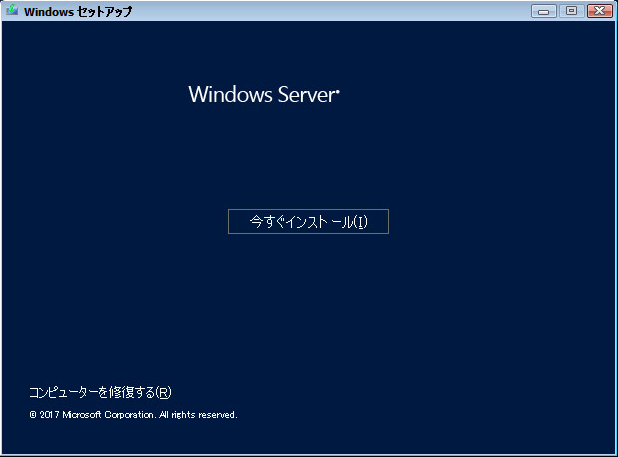Minimize the Windows セットアップ window
The image size is (618, 457).
tap(545, 11)
